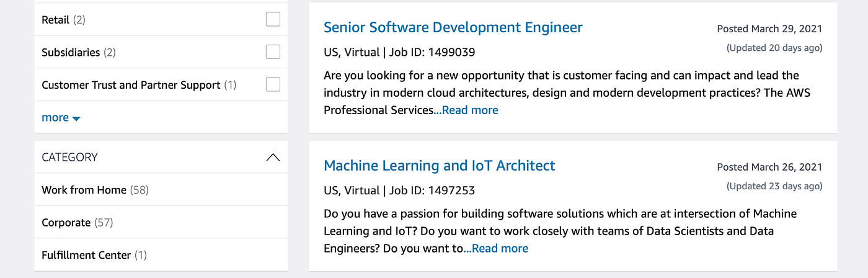Viewport: 868px width, 278px height.
Task: Collapse the CATEGORY section chevron
Action: [x=273, y=157]
